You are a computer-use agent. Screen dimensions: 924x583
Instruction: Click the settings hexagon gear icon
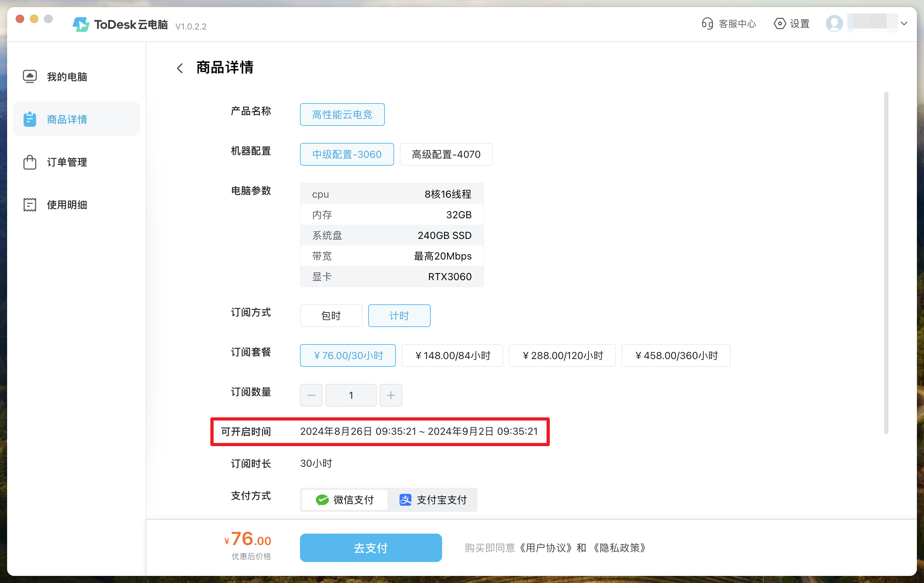coord(779,23)
